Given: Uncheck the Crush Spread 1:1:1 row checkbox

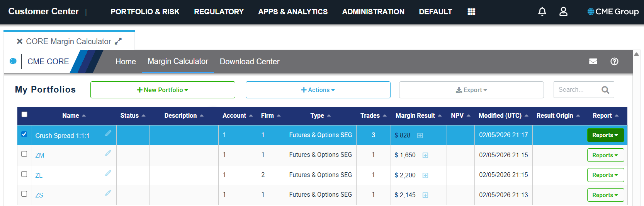Looking at the screenshot, I should pos(24,134).
